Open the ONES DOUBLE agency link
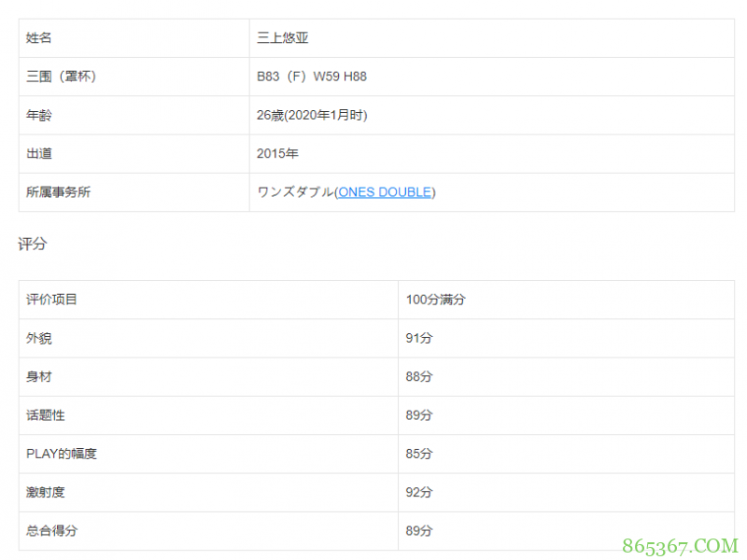Screen dimensions: 747x560 pyautogui.click(x=385, y=192)
